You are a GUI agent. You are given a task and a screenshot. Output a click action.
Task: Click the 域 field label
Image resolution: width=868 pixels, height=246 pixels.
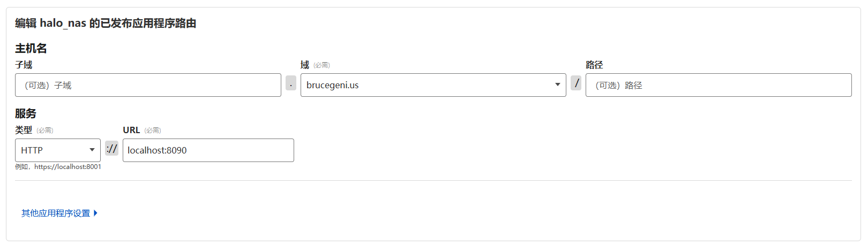click(x=305, y=65)
